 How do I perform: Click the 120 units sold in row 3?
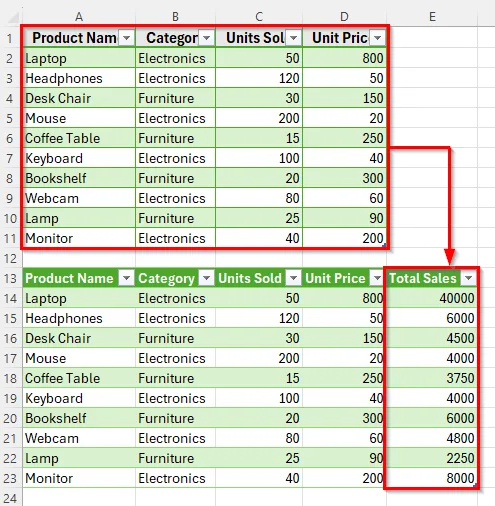coord(259,78)
